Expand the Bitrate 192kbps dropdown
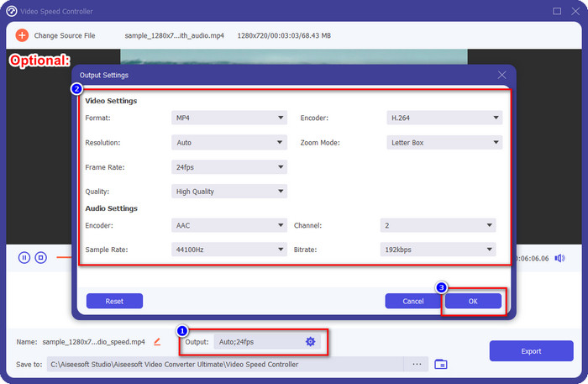 [x=437, y=250]
